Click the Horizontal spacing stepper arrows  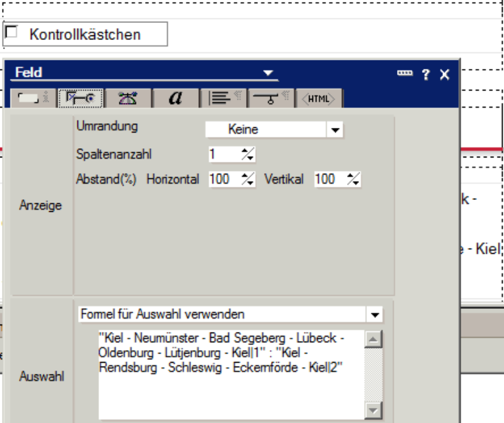[248, 179]
